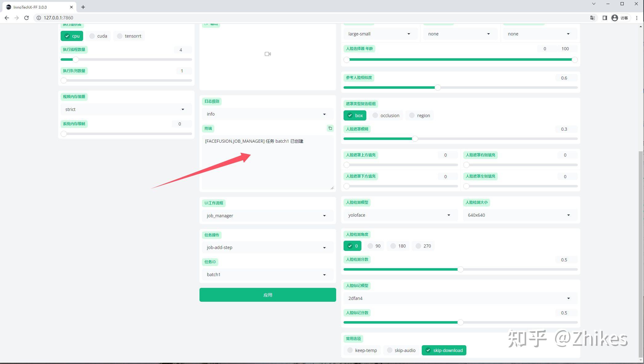Viewport: 644px width, 364px height.
Task: Close the InnoTechX-FF 3.0.0 tab
Action: [71, 7]
